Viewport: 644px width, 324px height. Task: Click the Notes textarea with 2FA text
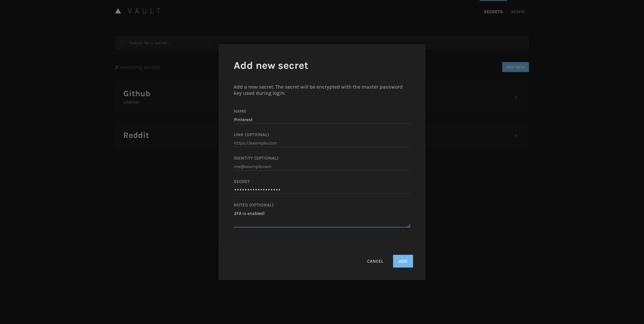click(x=322, y=218)
